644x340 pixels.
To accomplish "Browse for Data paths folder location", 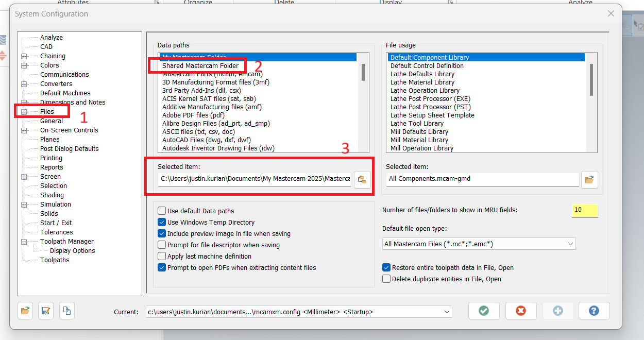I will click(362, 179).
